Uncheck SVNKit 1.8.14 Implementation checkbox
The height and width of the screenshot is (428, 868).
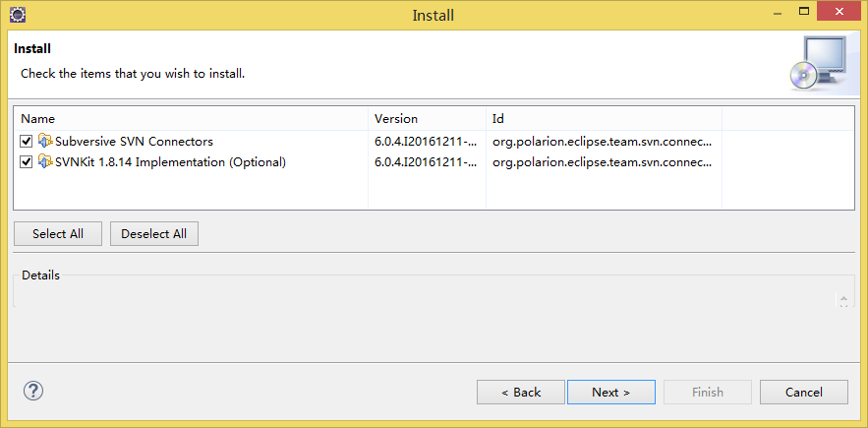click(26, 162)
